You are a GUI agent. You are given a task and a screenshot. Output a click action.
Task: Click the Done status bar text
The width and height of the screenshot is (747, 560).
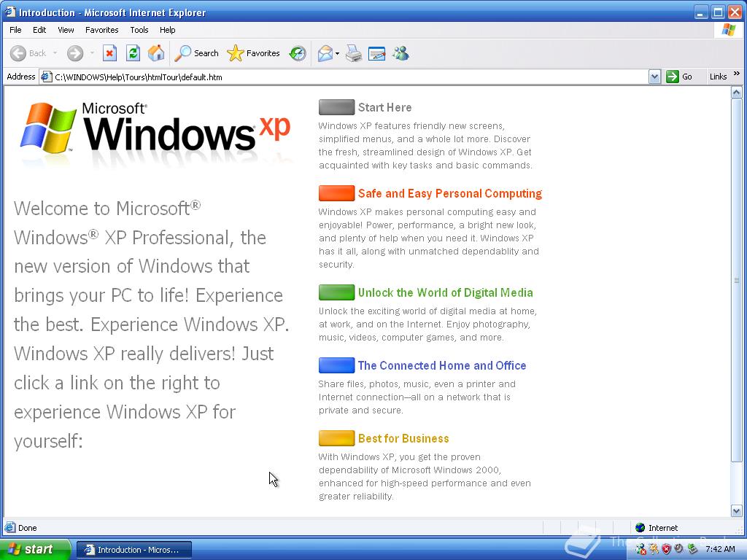[x=27, y=528]
